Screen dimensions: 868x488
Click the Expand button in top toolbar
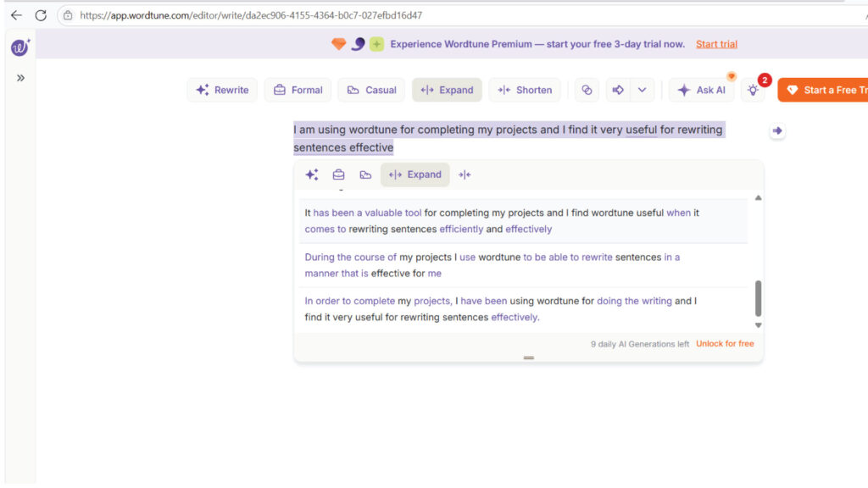[x=447, y=90]
